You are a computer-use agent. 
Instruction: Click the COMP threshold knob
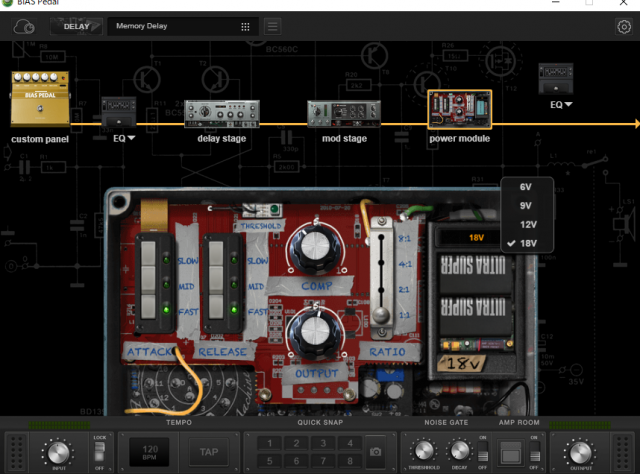[315, 249]
